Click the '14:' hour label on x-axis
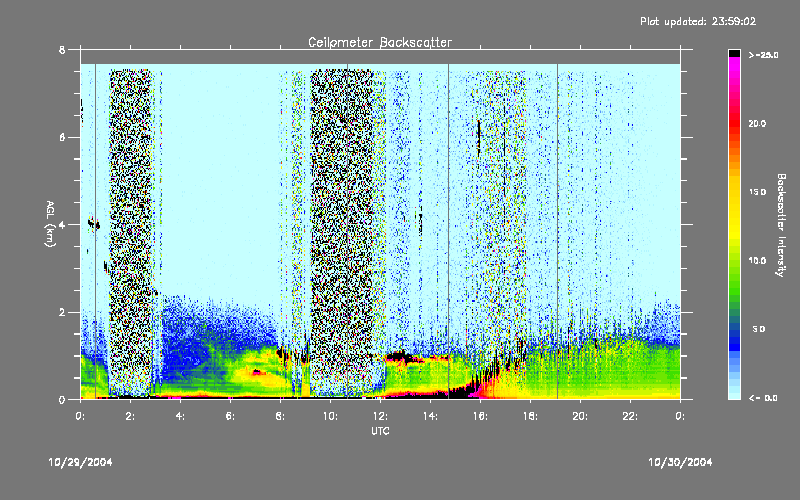The image size is (800, 500). (x=430, y=416)
